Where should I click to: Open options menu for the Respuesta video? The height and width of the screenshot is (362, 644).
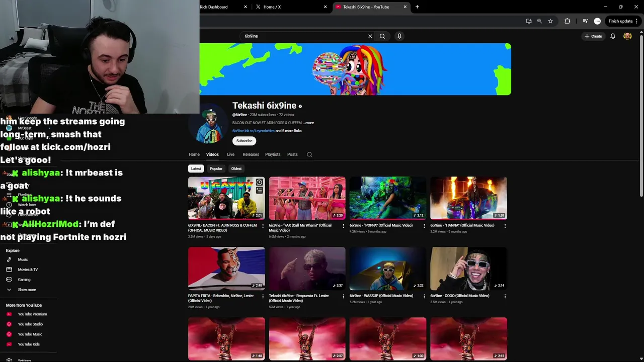click(x=344, y=296)
